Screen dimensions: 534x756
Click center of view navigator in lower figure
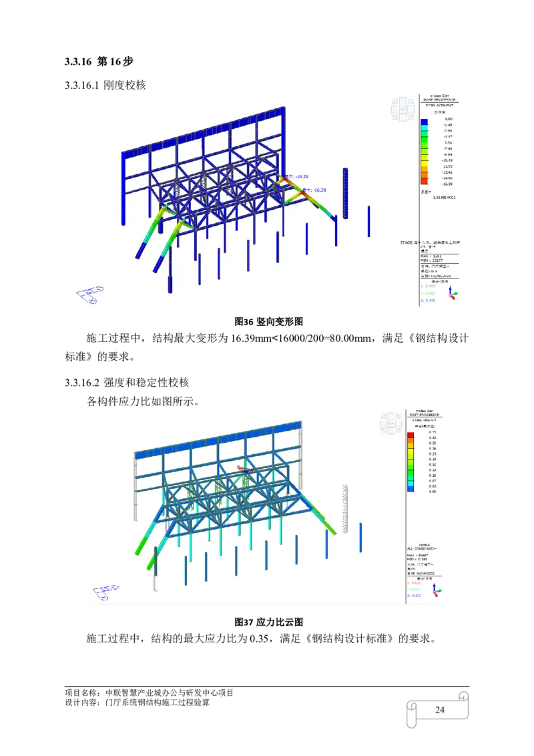[x=390, y=422]
